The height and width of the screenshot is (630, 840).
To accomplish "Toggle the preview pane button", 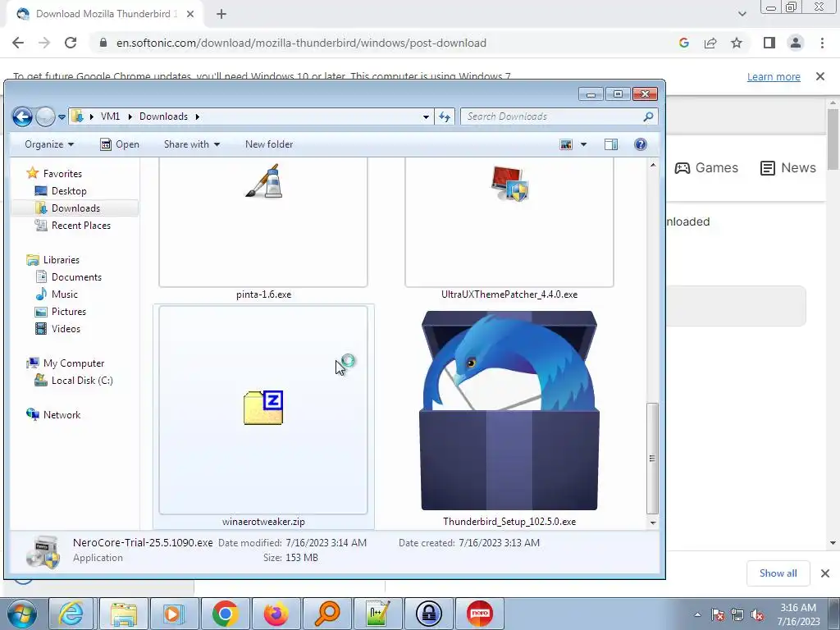I will [610, 144].
